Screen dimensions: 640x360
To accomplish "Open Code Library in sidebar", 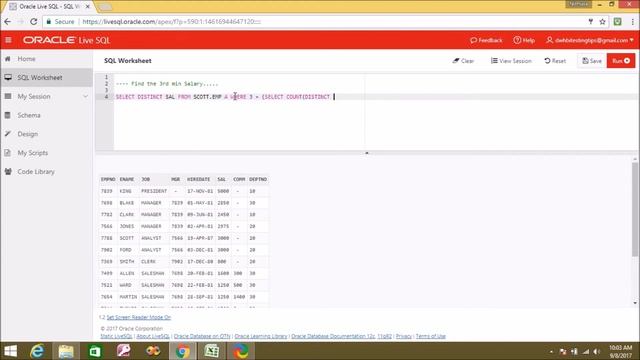I will 36,171.
